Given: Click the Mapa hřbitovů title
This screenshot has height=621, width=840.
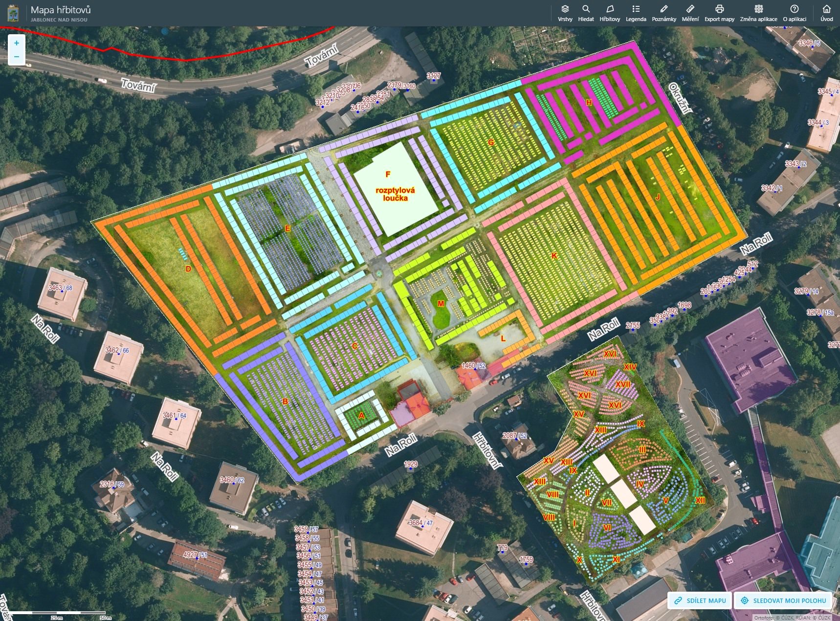Looking at the screenshot, I should (x=61, y=10).
